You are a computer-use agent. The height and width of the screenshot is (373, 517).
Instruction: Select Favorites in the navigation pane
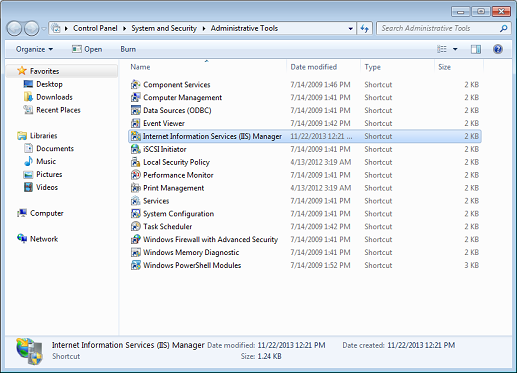[44, 71]
